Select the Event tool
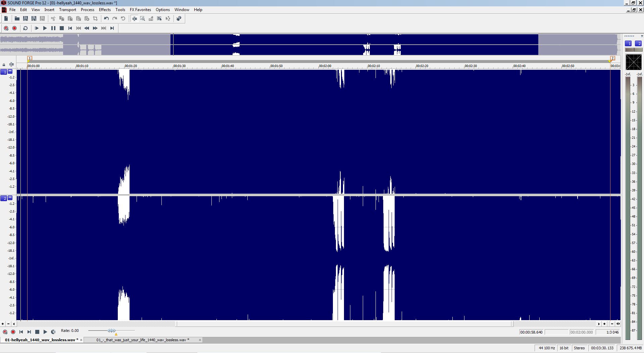644x353 pixels. 159,19
